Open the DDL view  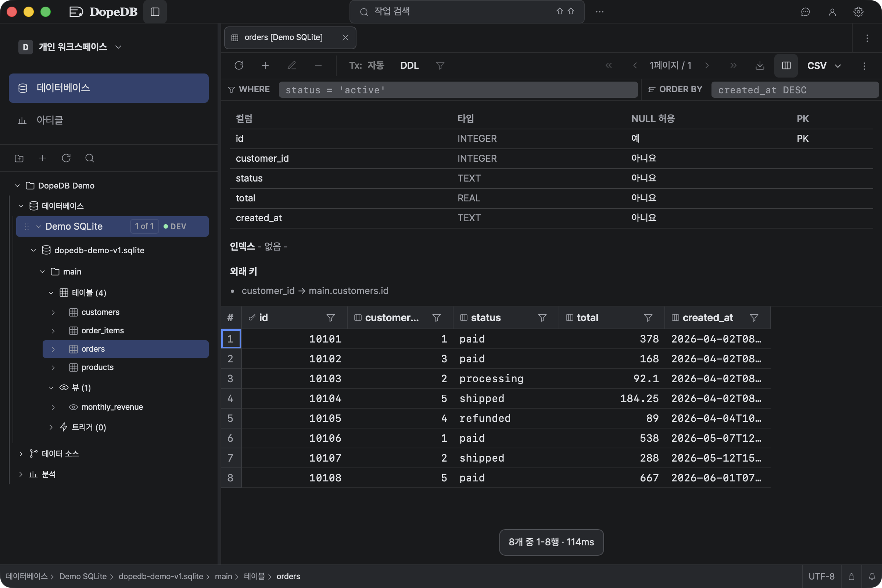click(409, 66)
